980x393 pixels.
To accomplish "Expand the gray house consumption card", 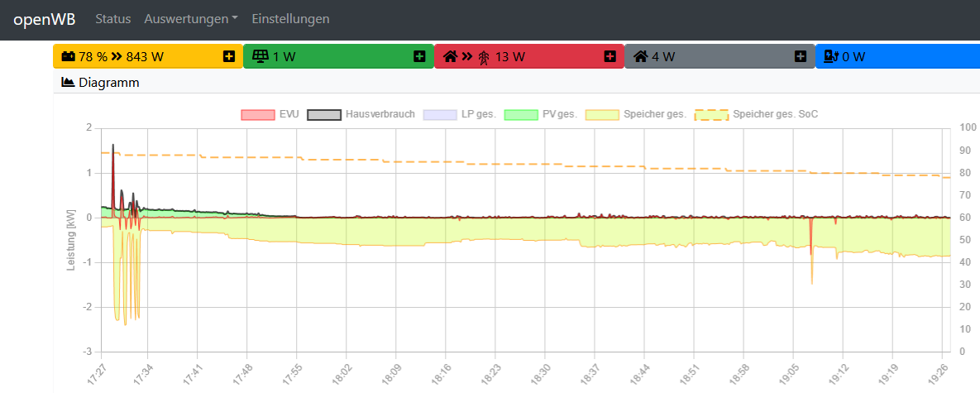I will [x=801, y=57].
